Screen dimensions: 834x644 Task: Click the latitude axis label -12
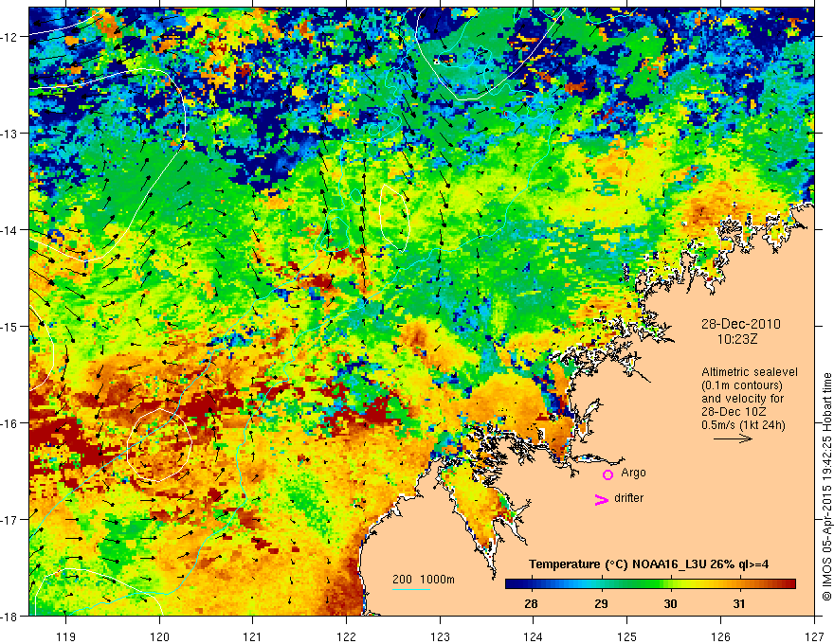[9, 37]
